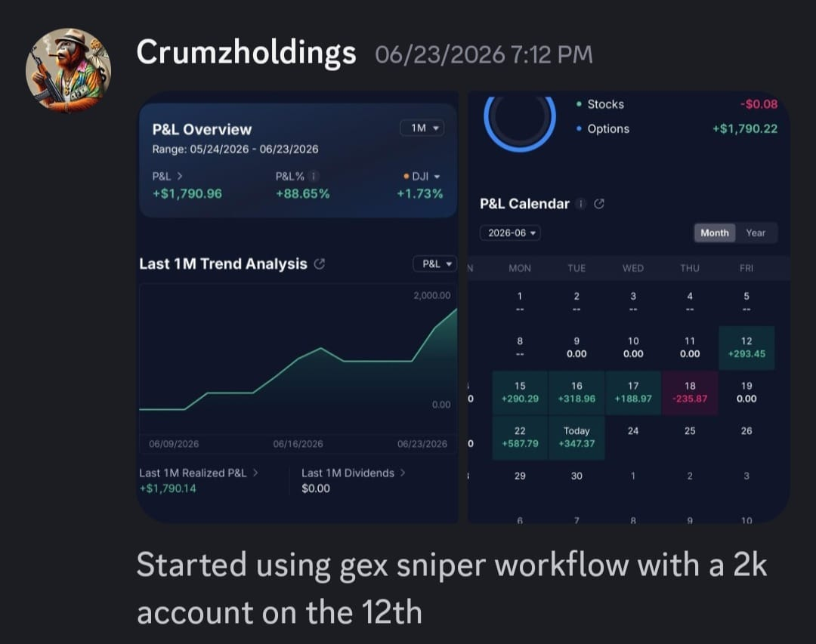Open Crumzholdings profile avatar

tap(68, 70)
